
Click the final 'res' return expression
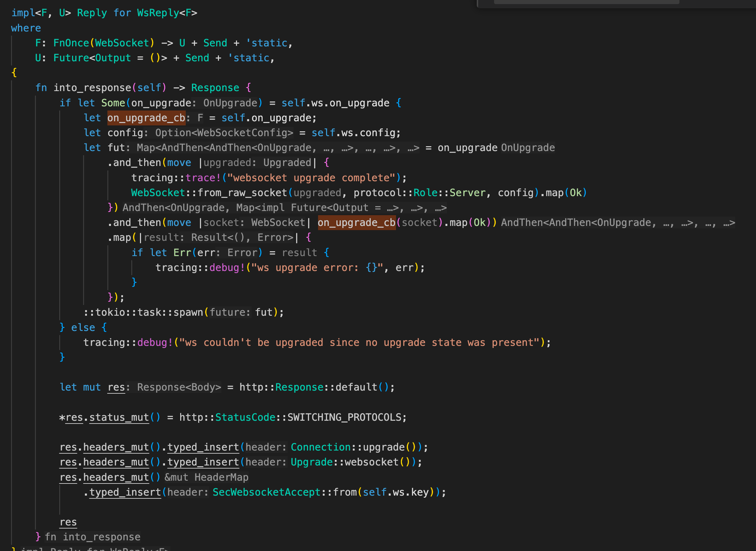pyautogui.click(x=68, y=522)
